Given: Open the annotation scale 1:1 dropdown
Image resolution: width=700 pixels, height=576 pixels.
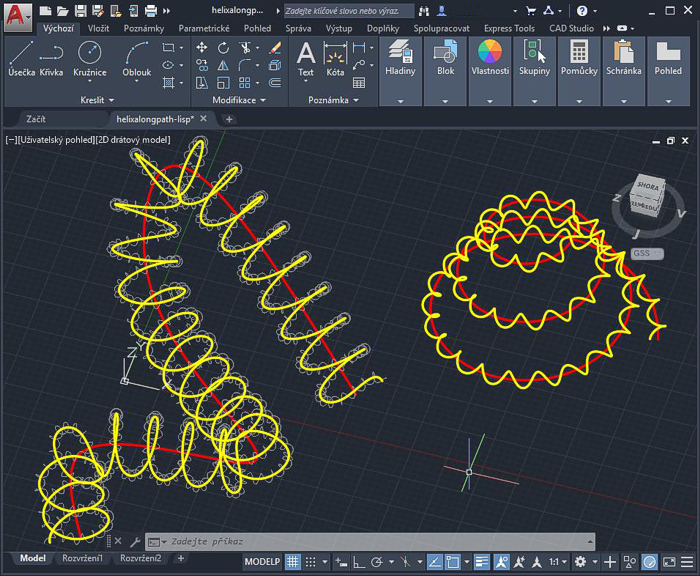Looking at the screenshot, I should click(x=558, y=562).
